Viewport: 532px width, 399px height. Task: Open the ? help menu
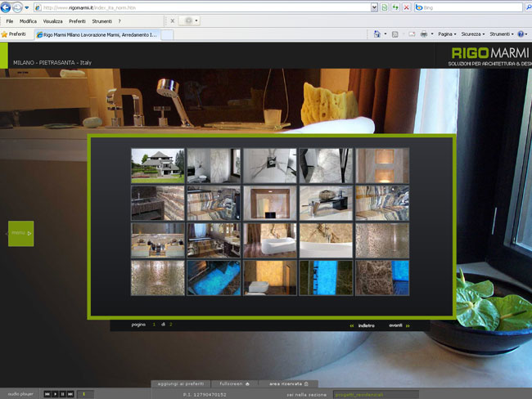pos(119,21)
